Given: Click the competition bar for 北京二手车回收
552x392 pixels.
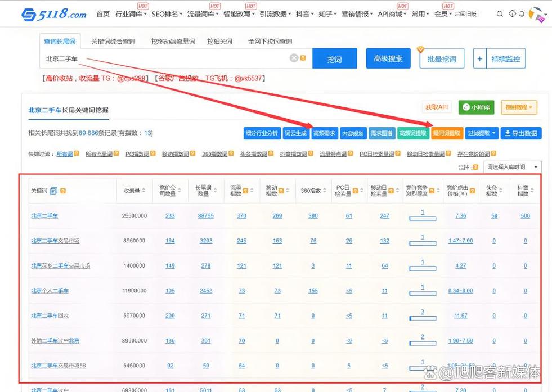Looking at the screenshot, I should [423, 318].
